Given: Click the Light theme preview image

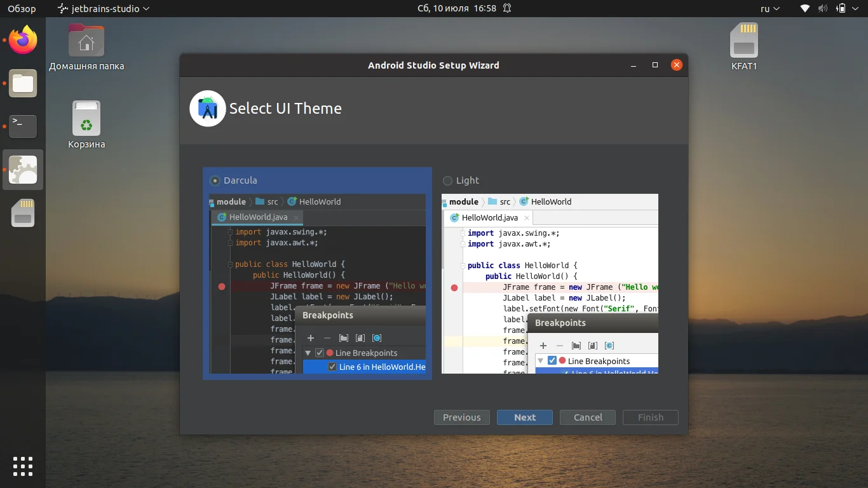Looking at the screenshot, I should coord(550,283).
